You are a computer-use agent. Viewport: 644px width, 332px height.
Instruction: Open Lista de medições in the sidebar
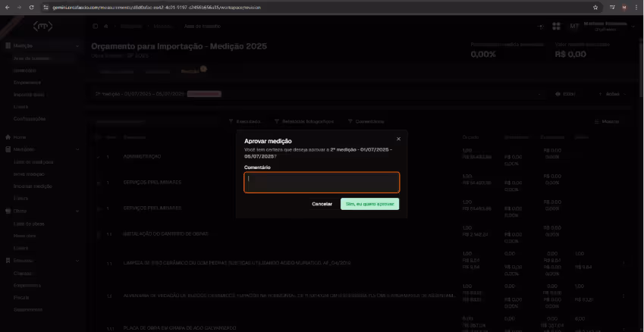click(x=33, y=162)
